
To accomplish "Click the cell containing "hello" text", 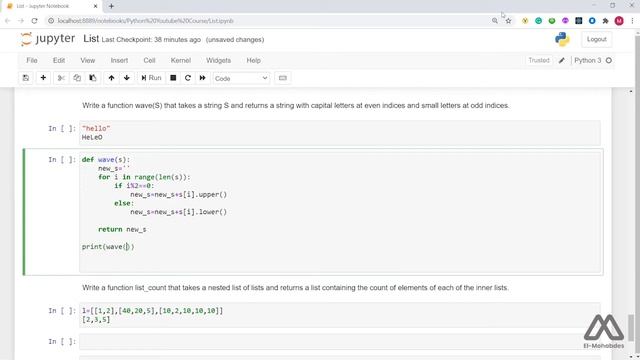I will (340, 133).
